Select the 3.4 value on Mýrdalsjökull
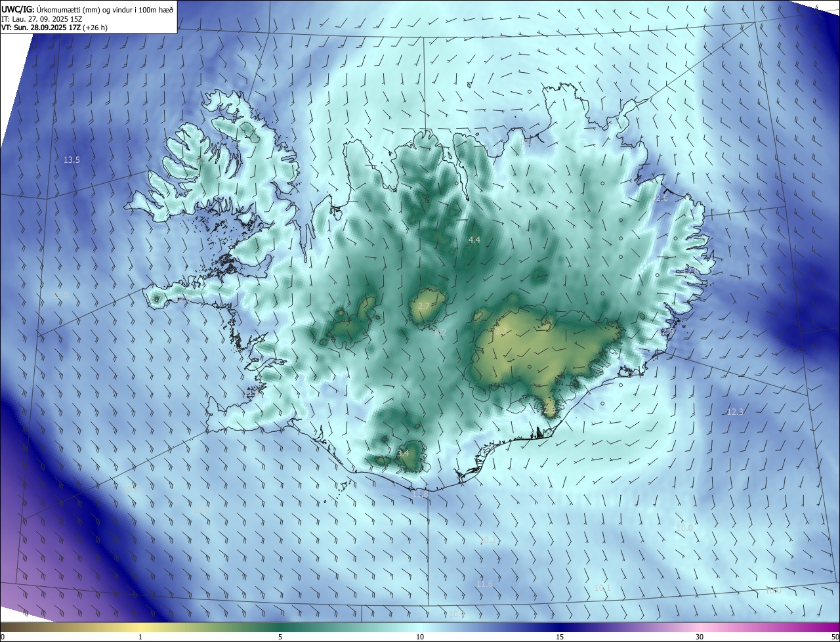This screenshot has height=642, width=840. point(403,454)
